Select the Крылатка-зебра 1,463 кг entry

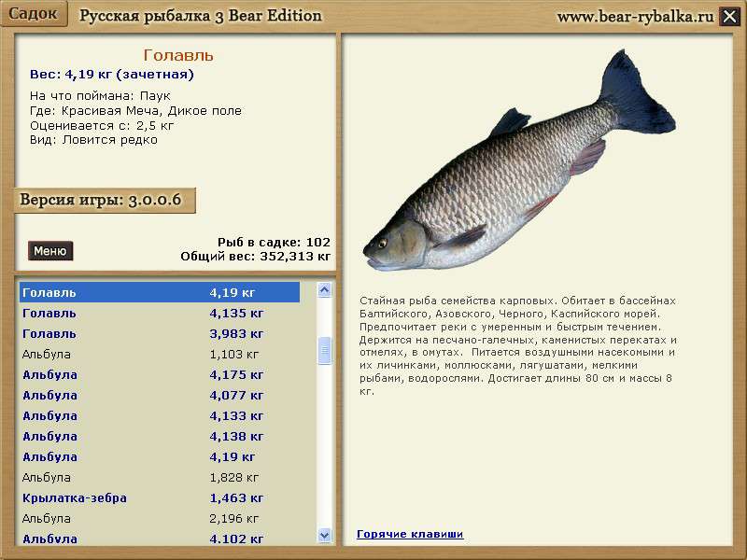click(x=159, y=497)
